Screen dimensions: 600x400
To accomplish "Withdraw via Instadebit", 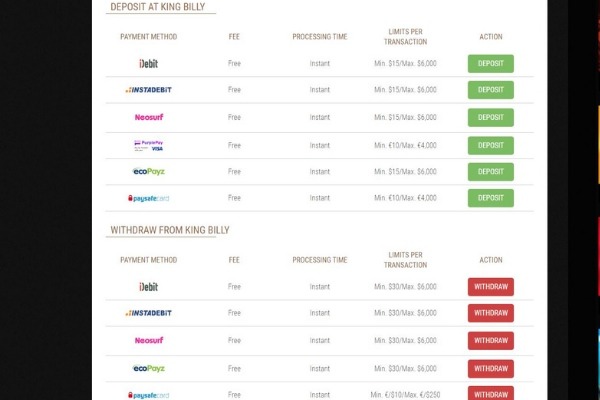I will pyautogui.click(x=491, y=313).
